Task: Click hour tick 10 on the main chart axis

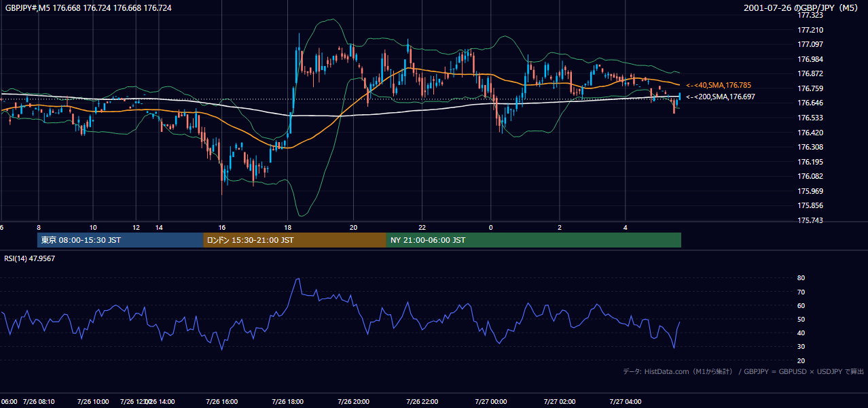Action: tap(93, 227)
